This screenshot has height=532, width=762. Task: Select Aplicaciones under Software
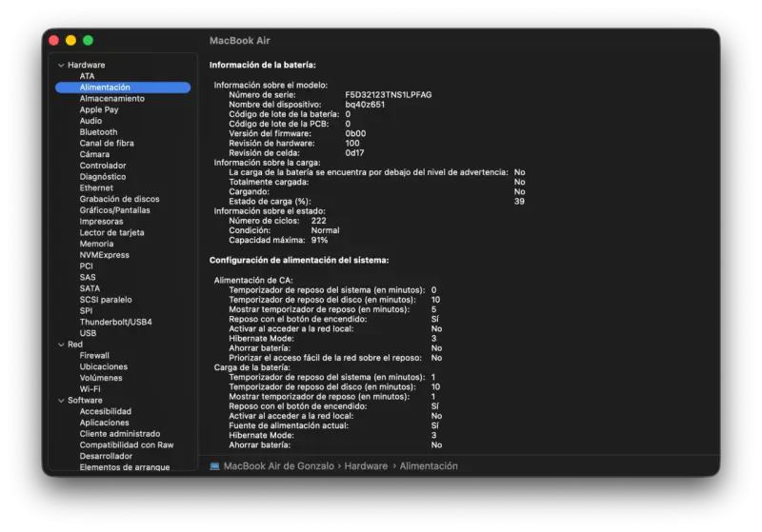tap(104, 423)
